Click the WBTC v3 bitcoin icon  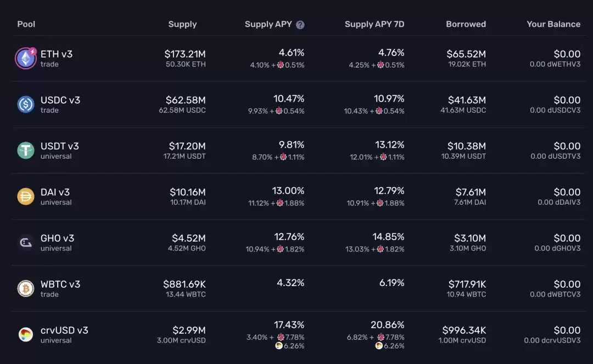[x=25, y=289]
